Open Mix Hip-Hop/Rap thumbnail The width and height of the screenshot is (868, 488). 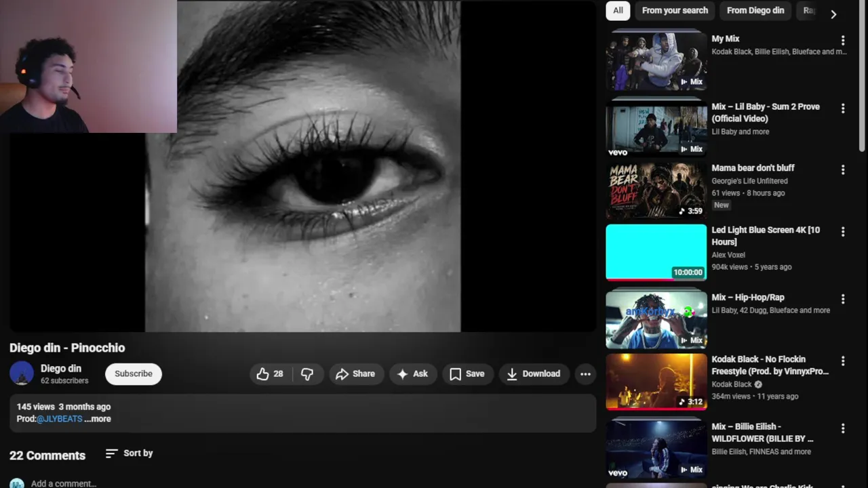(656, 319)
